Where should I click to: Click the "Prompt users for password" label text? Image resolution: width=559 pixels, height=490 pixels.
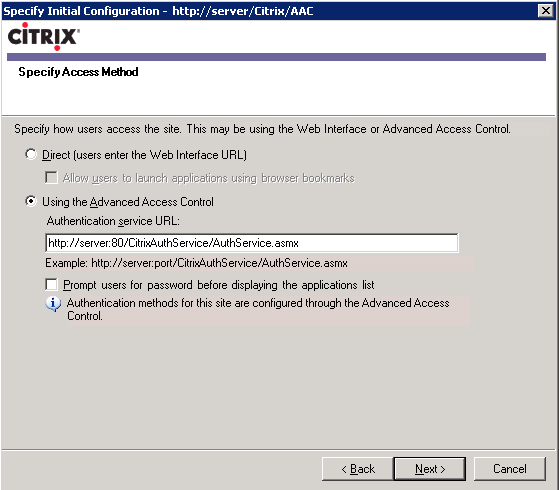point(219,285)
